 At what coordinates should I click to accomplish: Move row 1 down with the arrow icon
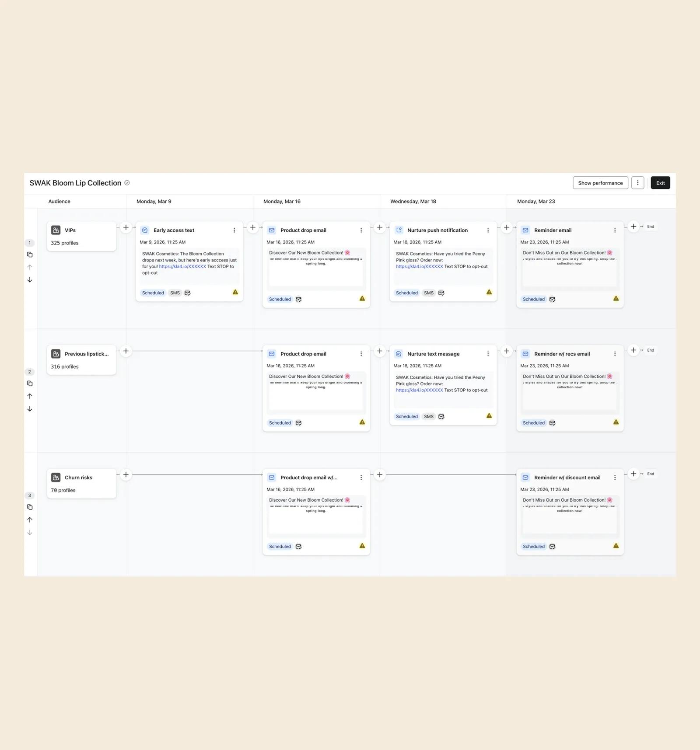pos(30,280)
